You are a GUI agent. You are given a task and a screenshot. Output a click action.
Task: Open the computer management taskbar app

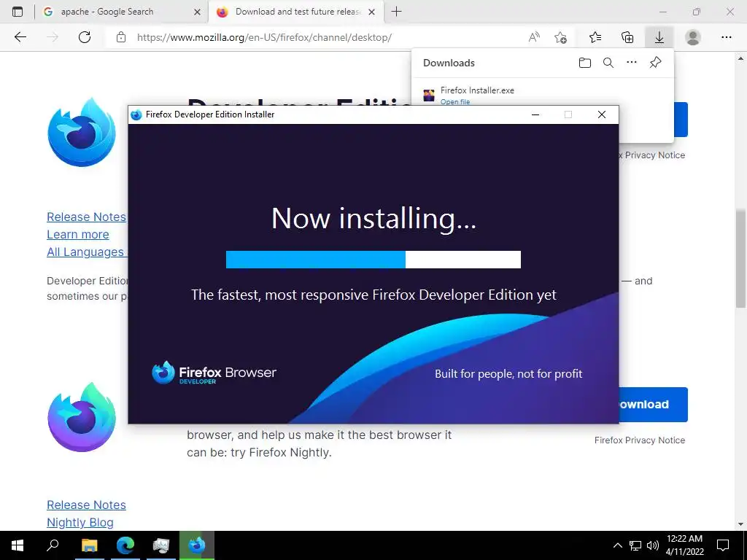161,545
